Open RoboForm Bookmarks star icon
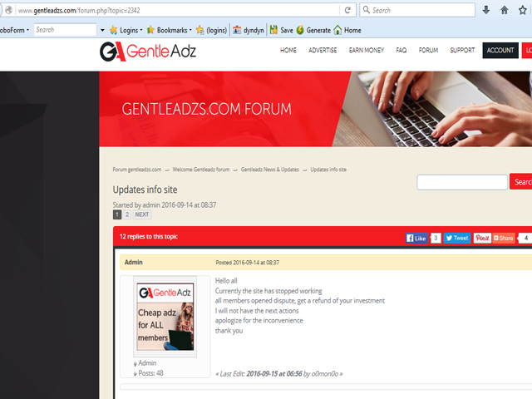Viewport: 532px width, 399px height. click(x=150, y=30)
